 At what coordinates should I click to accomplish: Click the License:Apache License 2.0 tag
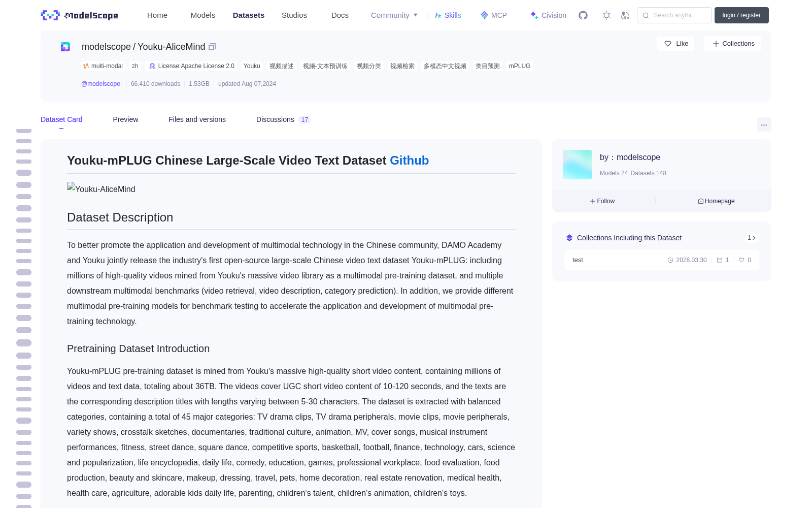coord(192,66)
